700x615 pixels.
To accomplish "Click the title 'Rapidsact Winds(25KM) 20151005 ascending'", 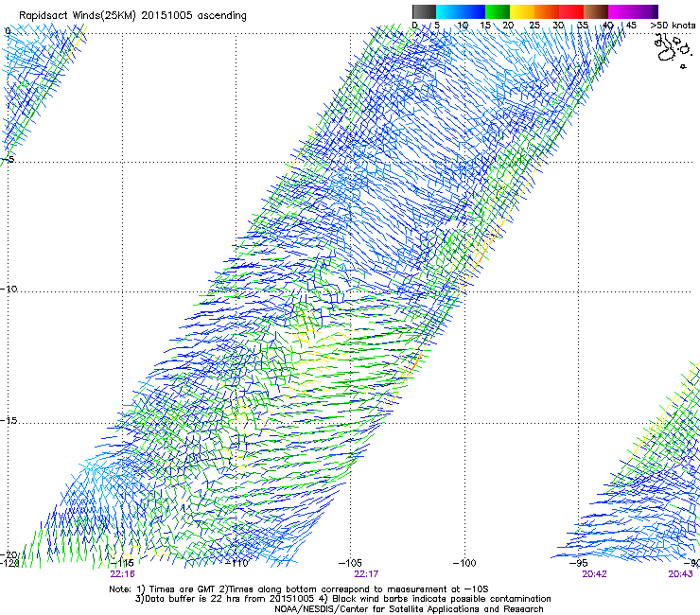I will click(132, 16).
